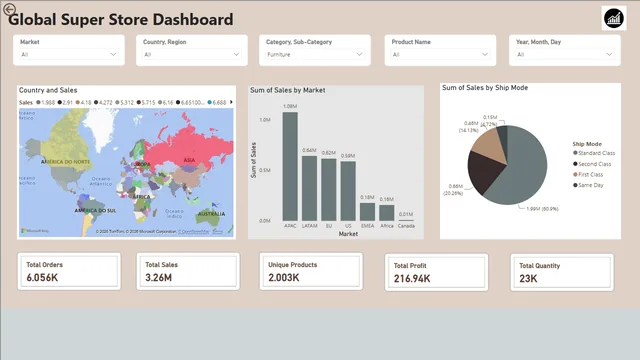Click AMÉRICA DO NORTE on the map
640x360 pixels.
tap(65, 162)
